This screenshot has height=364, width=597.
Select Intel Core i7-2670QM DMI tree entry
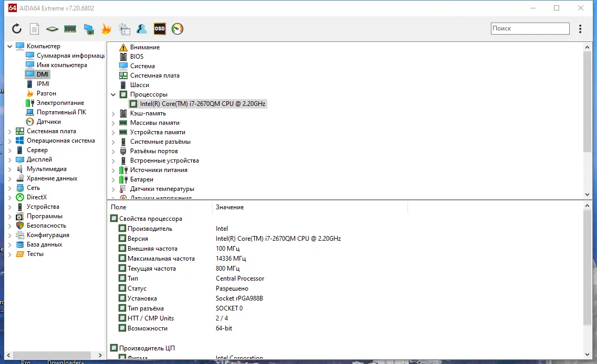click(x=203, y=104)
